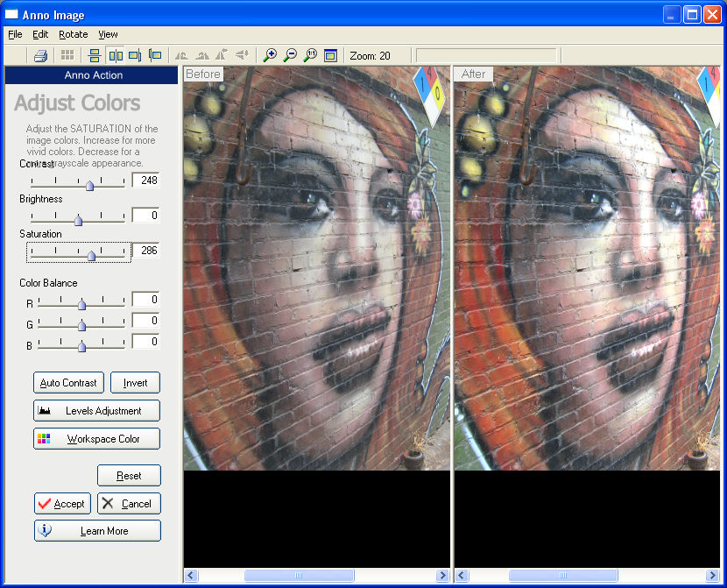This screenshot has width=727, height=588.
Task: Click the Blue color balance slider
Action: (x=81, y=346)
